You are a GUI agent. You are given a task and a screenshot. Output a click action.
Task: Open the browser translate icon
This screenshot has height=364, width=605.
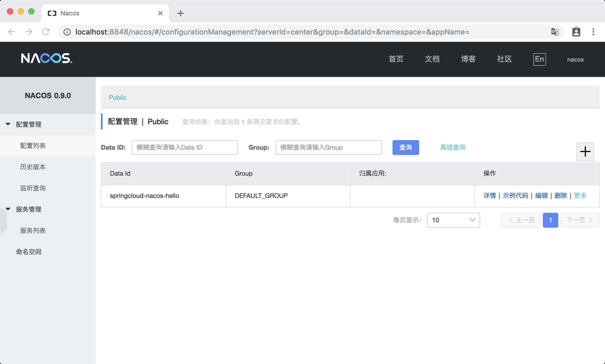pos(555,32)
